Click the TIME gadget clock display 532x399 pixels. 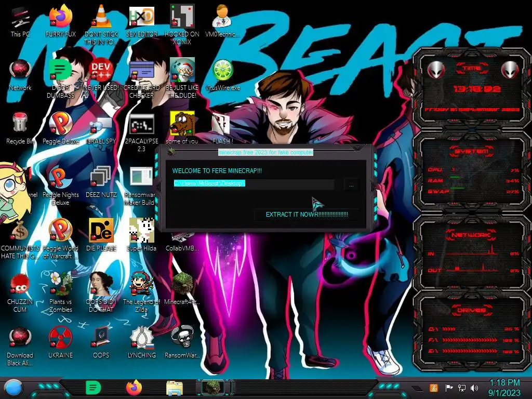click(477, 89)
